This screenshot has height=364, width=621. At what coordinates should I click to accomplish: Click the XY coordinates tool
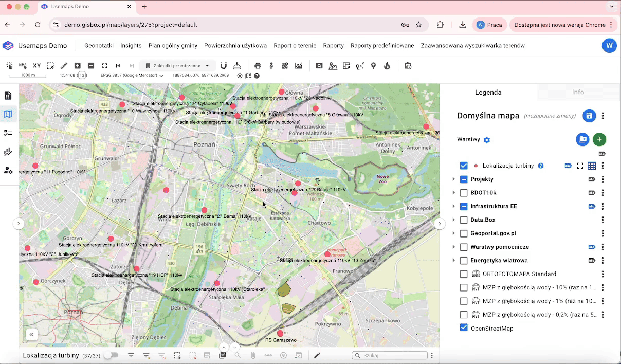[36, 66]
